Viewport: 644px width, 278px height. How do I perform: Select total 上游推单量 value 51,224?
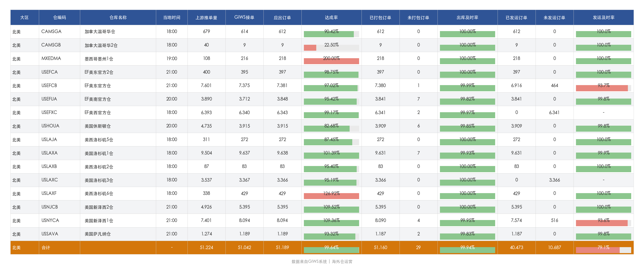pyautogui.click(x=206, y=248)
